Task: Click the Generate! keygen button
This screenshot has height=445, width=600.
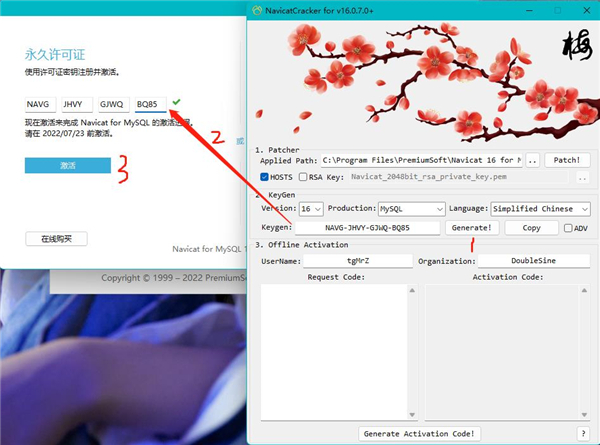Action: (472, 228)
